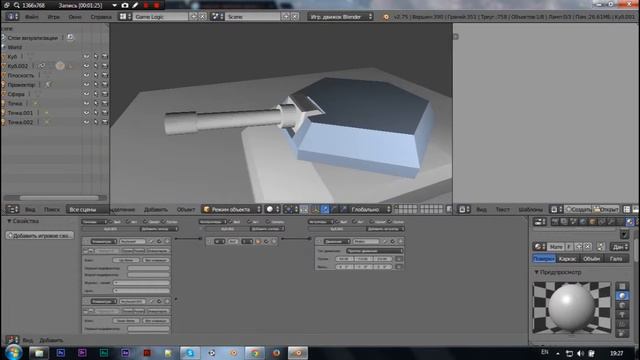Hide the Плоскость object via eye icon

point(86,75)
